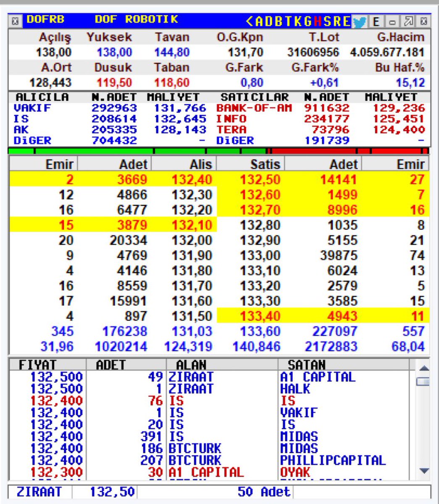Image resolution: width=439 pixels, height=504 pixels.
Task: Select the average price 140,846
Action: pyautogui.click(x=257, y=346)
